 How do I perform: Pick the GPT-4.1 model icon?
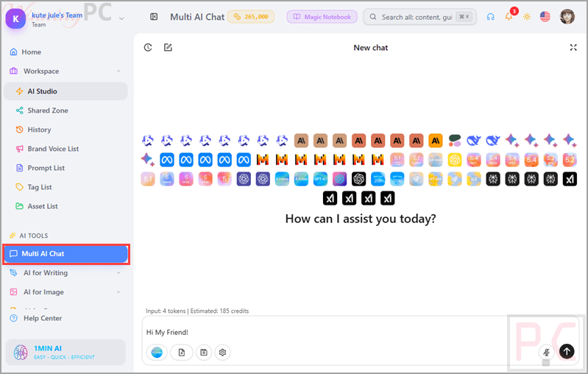tap(320, 179)
